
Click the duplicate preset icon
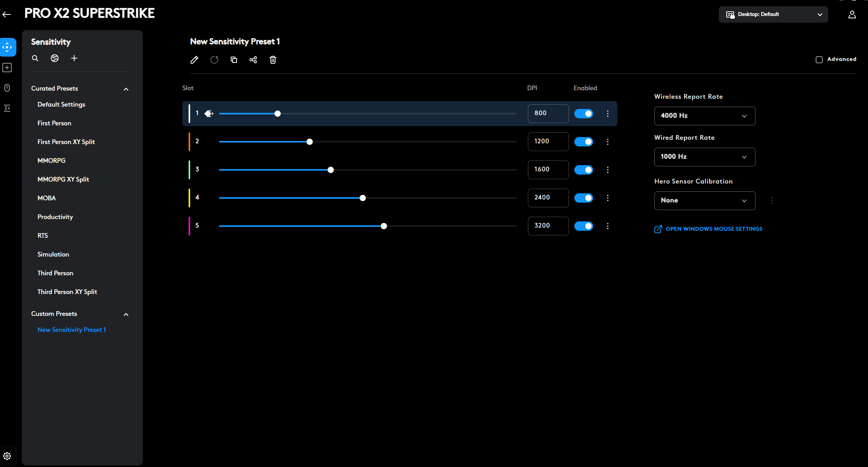[234, 60]
